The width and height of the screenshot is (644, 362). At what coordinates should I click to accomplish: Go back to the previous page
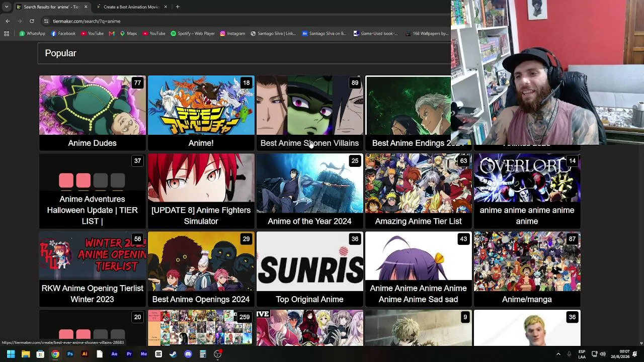[x=8, y=21]
